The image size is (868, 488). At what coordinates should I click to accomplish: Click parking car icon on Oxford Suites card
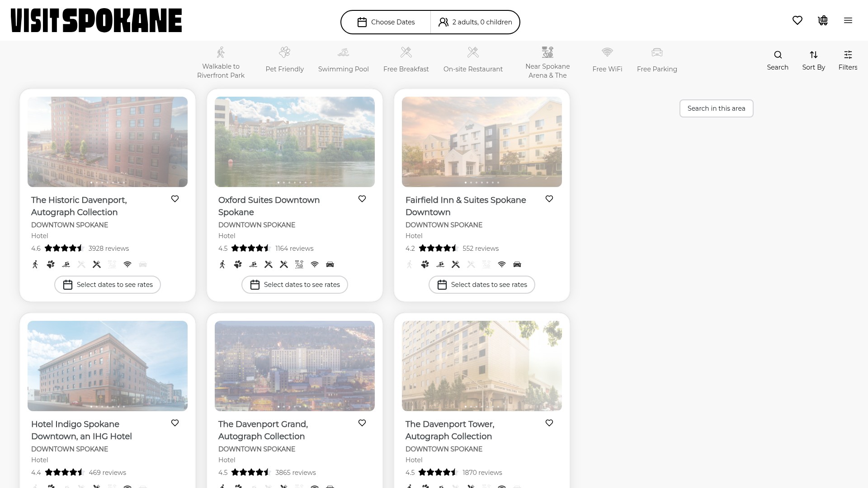pos(330,264)
